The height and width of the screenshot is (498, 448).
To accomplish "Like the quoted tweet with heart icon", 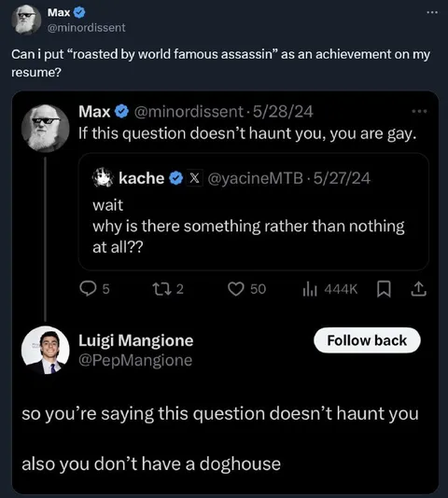I will [236, 289].
